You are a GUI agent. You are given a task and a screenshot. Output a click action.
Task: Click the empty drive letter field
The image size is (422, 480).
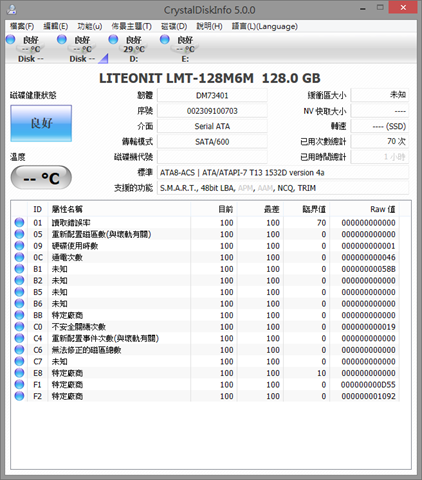[x=212, y=157]
